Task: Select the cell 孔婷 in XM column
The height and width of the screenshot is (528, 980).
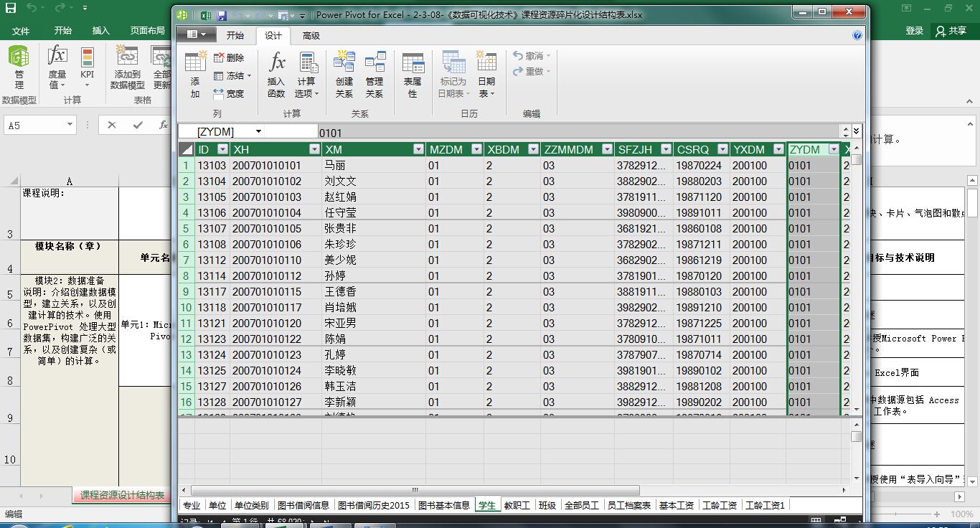Action: [373, 355]
